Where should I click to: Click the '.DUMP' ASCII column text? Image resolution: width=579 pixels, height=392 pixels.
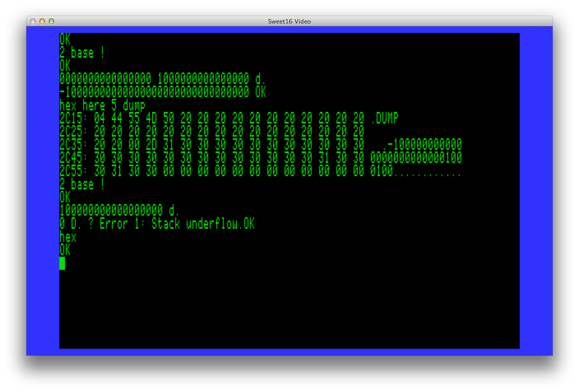click(384, 119)
